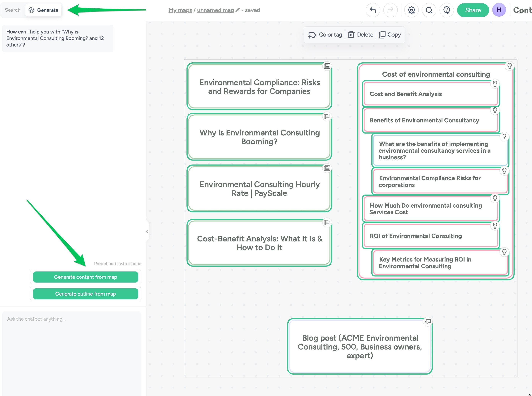Click article icon on Cost-Benefit Analysis card
The width and height of the screenshot is (532, 396).
[x=327, y=222]
